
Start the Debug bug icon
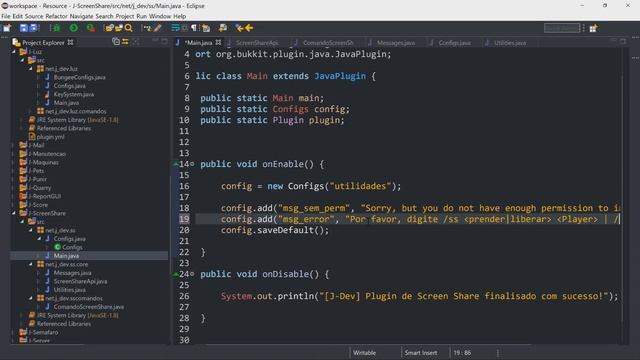click(x=56, y=28)
